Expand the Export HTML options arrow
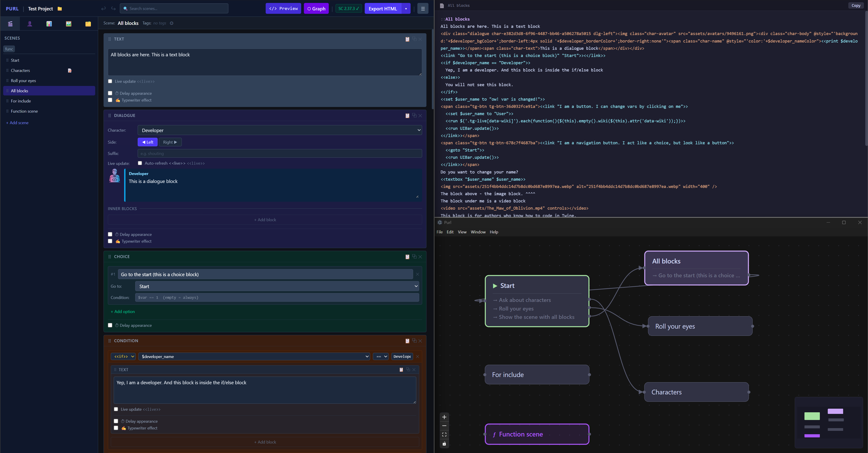 tap(406, 8)
